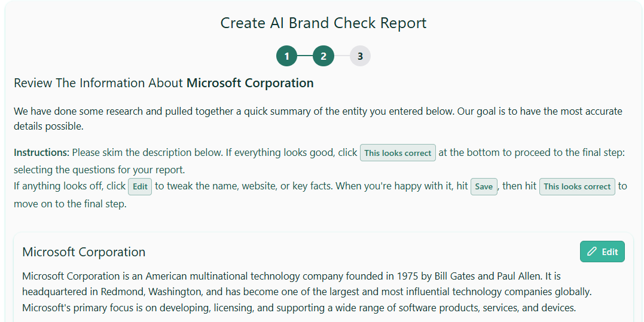Image resolution: width=644 pixels, height=322 pixels.
Task: Select the step 2 circle indicator
Action: 323,56
